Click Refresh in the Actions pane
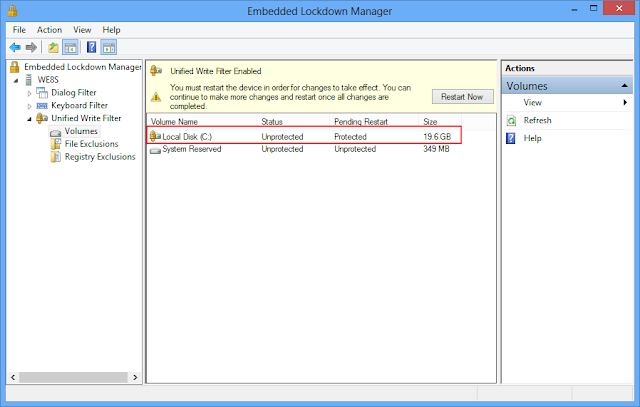640x407 pixels. pyautogui.click(x=537, y=120)
